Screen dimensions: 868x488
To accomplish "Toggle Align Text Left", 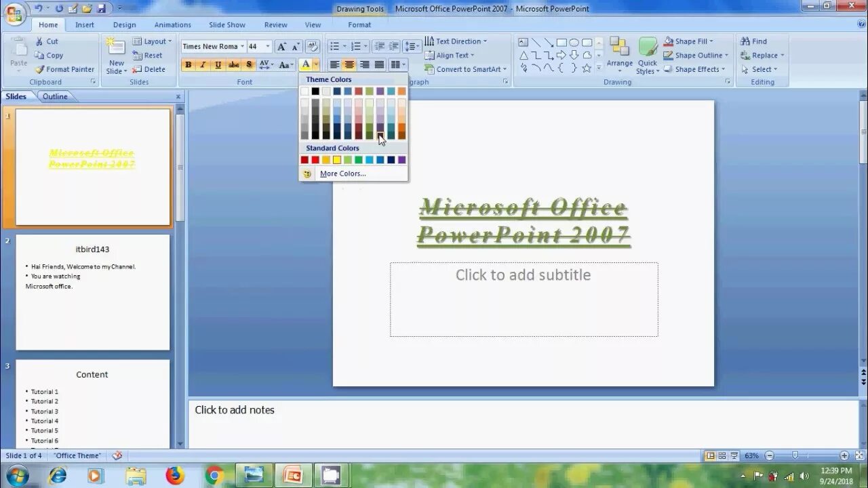I will coord(334,65).
